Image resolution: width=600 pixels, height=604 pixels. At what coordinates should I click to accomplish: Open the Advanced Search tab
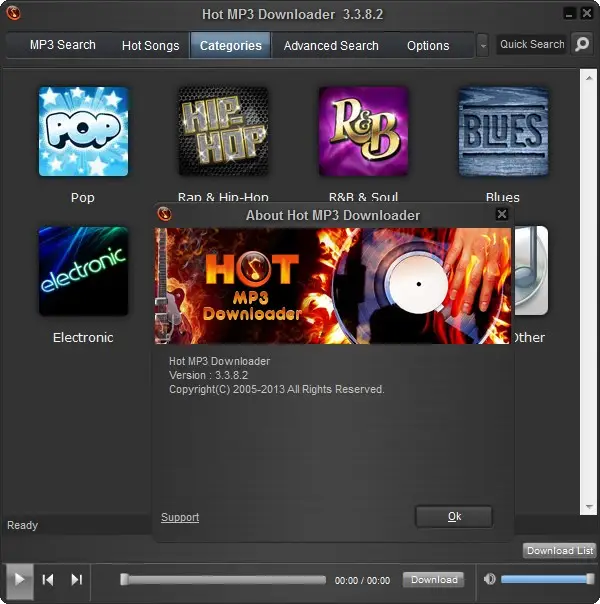[x=331, y=45]
